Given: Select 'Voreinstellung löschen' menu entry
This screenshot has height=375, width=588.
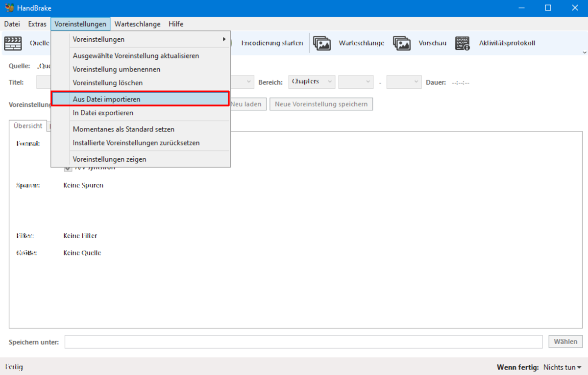Looking at the screenshot, I should coord(141,83).
